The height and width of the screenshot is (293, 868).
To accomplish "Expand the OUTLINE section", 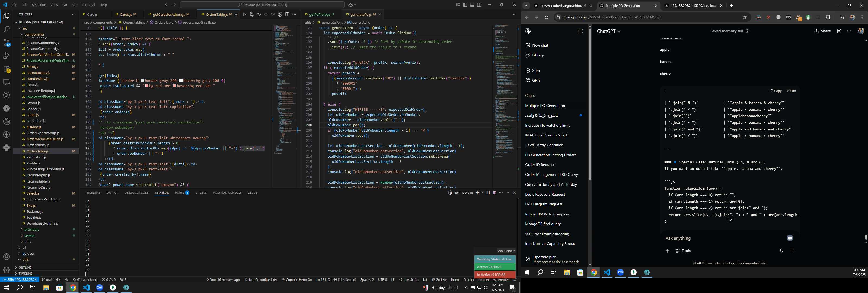I will point(25,267).
